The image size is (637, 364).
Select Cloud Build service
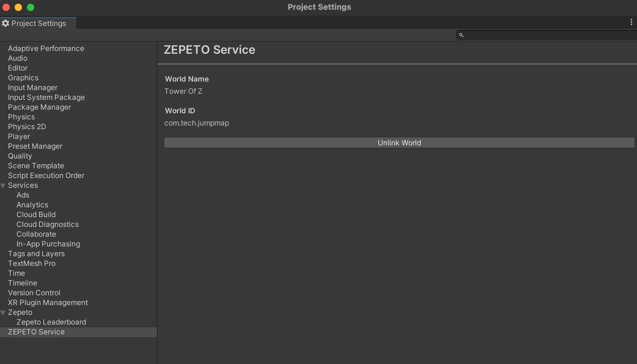tap(36, 215)
